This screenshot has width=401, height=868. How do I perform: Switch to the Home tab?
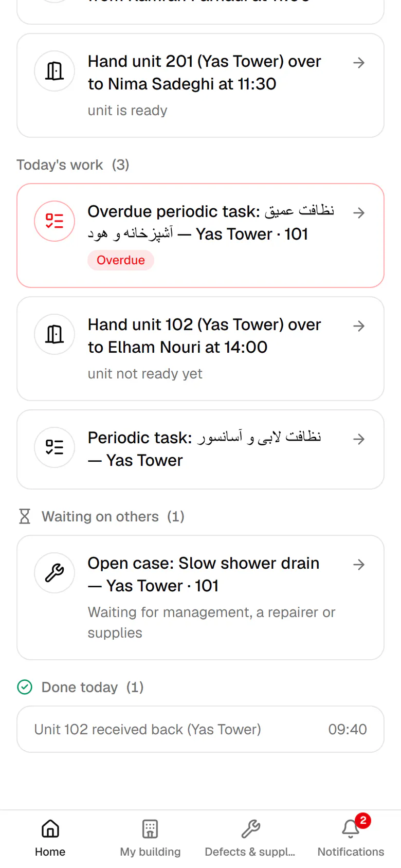tap(50, 838)
